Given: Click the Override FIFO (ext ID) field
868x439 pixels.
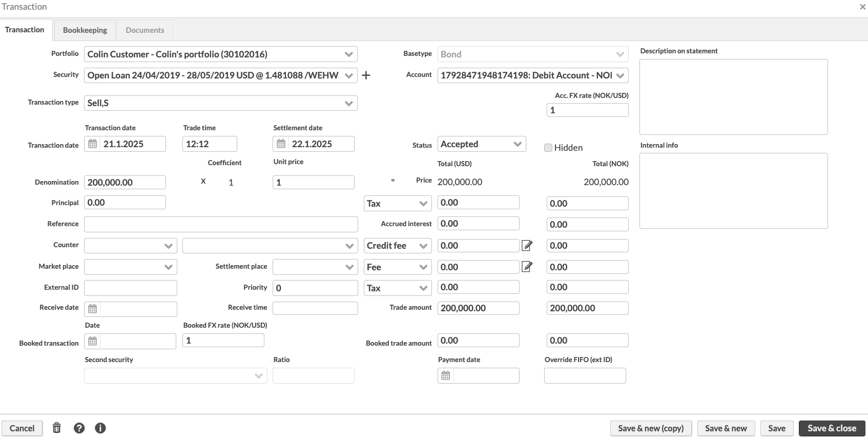Looking at the screenshot, I should [585, 375].
